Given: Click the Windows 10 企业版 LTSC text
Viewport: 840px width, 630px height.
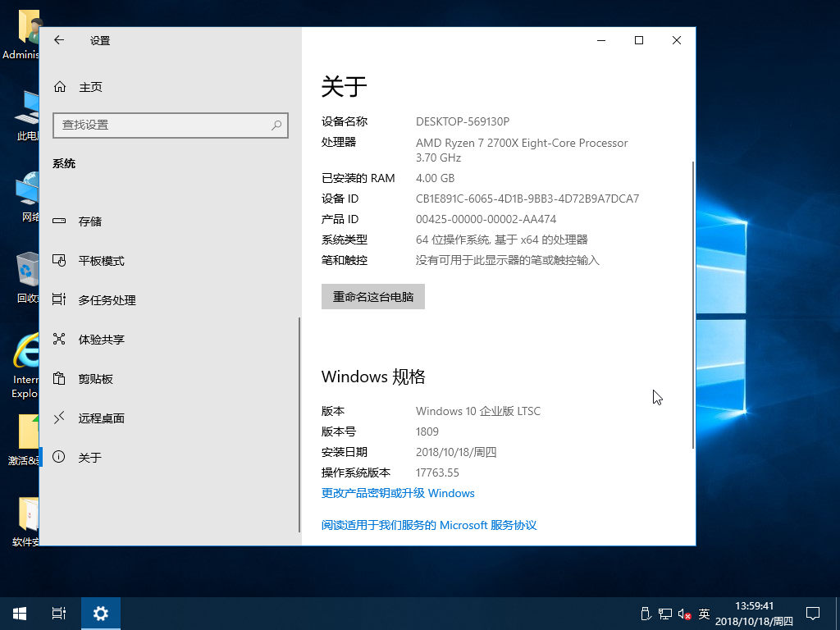Looking at the screenshot, I should pyautogui.click(x=478, y=411).
